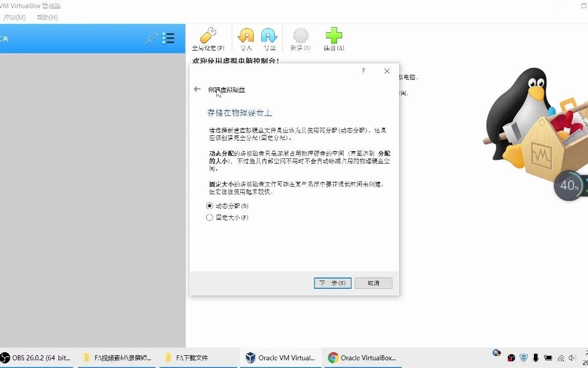
Task: Open the hidden icons tray expander
Action: coord(497,353)
